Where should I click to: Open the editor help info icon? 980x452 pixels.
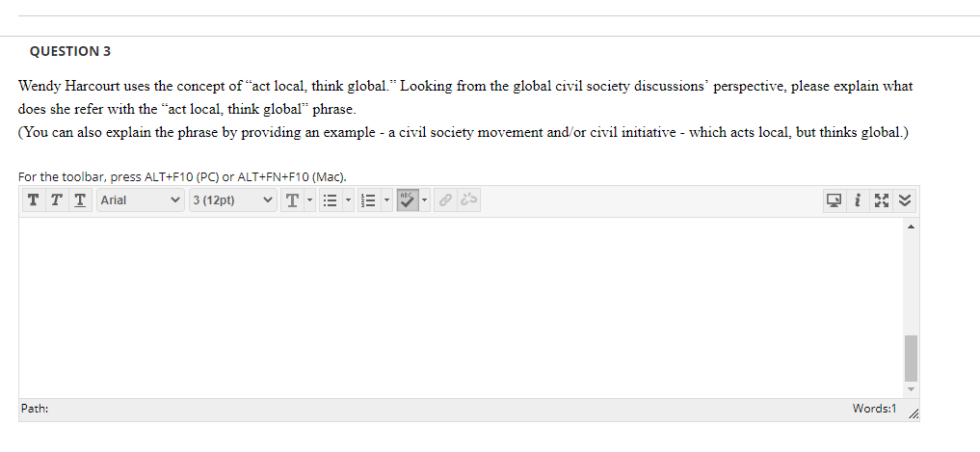coord(859,200)
